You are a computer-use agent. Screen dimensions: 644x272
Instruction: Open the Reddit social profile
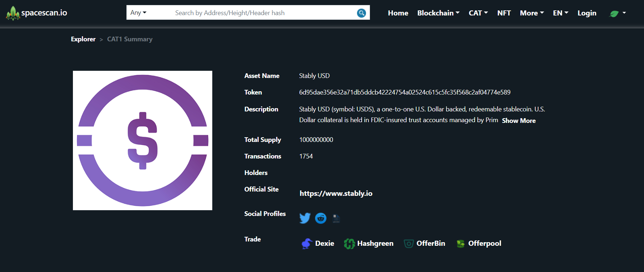click(x=321, y=218)
